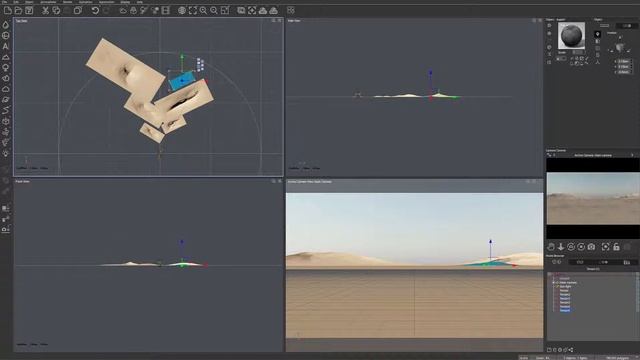
Task: Cut the selection with the scissors icon
Action: tap(46, 11)
